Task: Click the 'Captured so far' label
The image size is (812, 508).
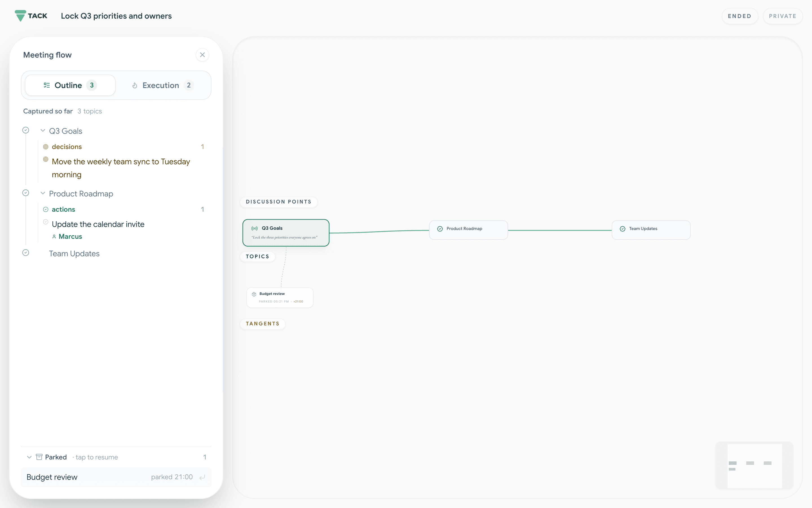Action: click(48, 111)
